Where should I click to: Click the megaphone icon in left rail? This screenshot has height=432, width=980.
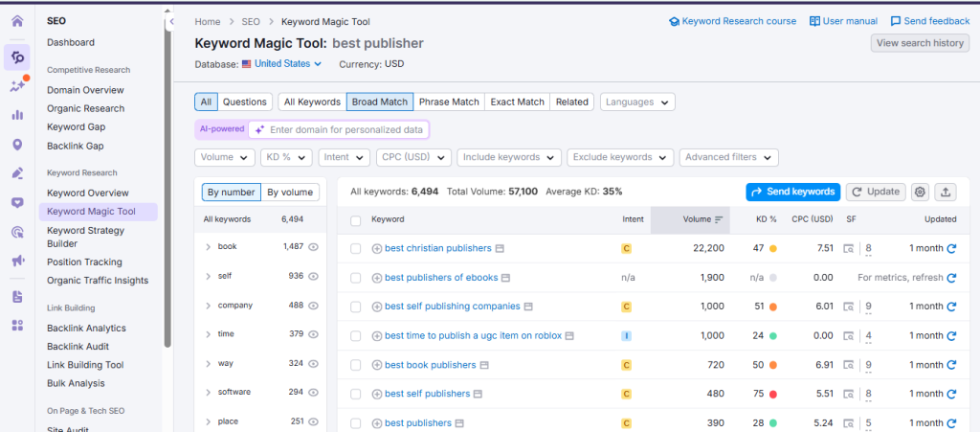pyautogui.click(x=16, y=261)
